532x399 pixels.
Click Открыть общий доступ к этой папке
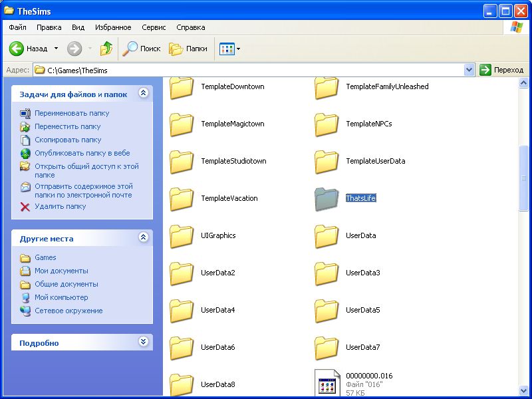click(86, 171)
